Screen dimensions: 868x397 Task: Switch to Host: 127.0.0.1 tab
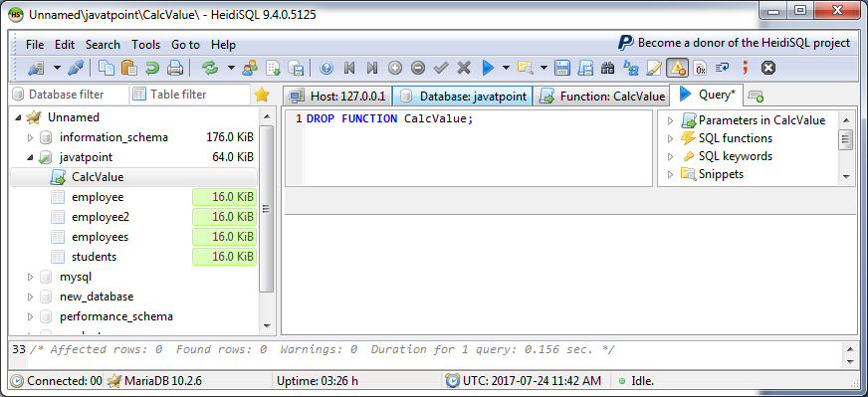(x=337, y=97)
